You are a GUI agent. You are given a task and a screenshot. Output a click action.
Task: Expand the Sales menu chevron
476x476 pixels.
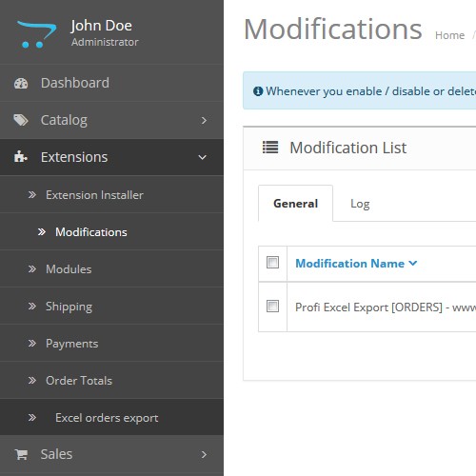tap(204, 455)
